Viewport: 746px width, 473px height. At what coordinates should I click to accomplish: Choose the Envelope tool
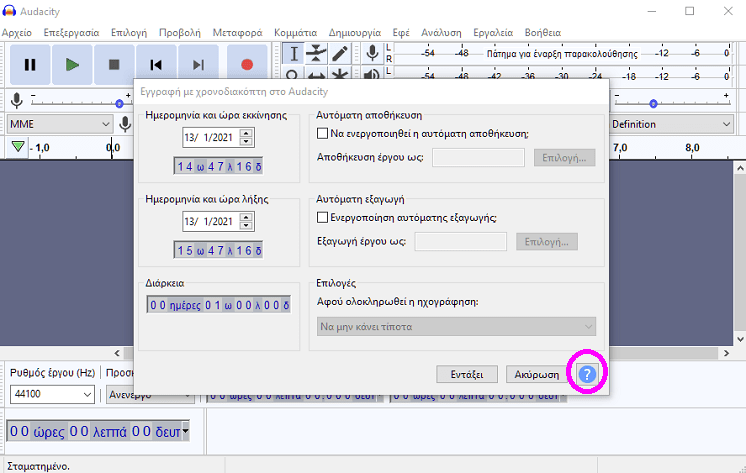coord(316,53)
